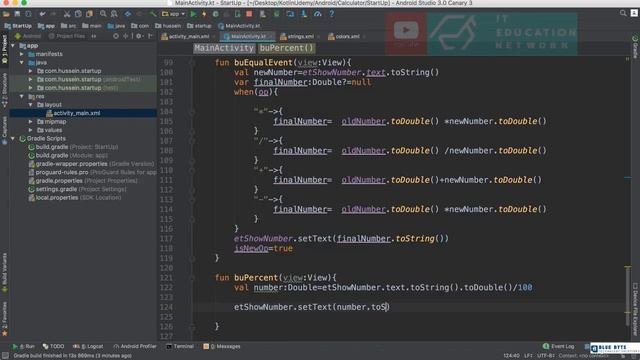Select gradle-wrapper.properties in tree
Viewport: 640px width, 360px height.
(x=91, y=164)
